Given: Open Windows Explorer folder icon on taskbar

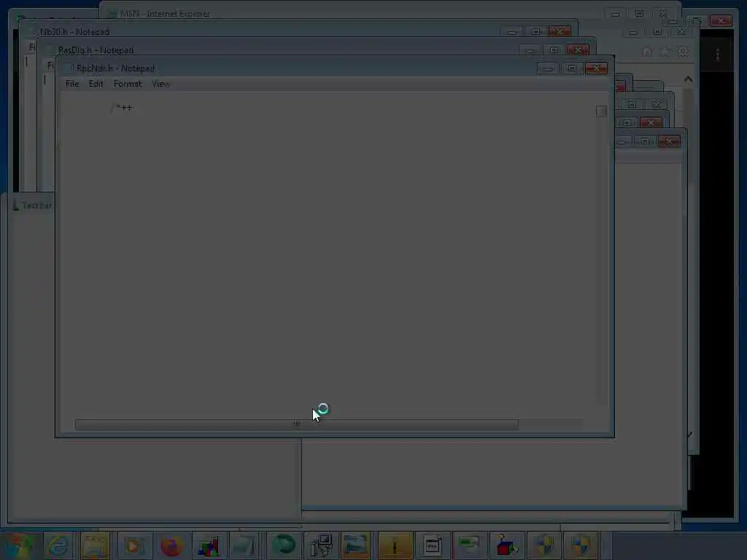Looking at the screenshot, I should (x=96, y=545).
